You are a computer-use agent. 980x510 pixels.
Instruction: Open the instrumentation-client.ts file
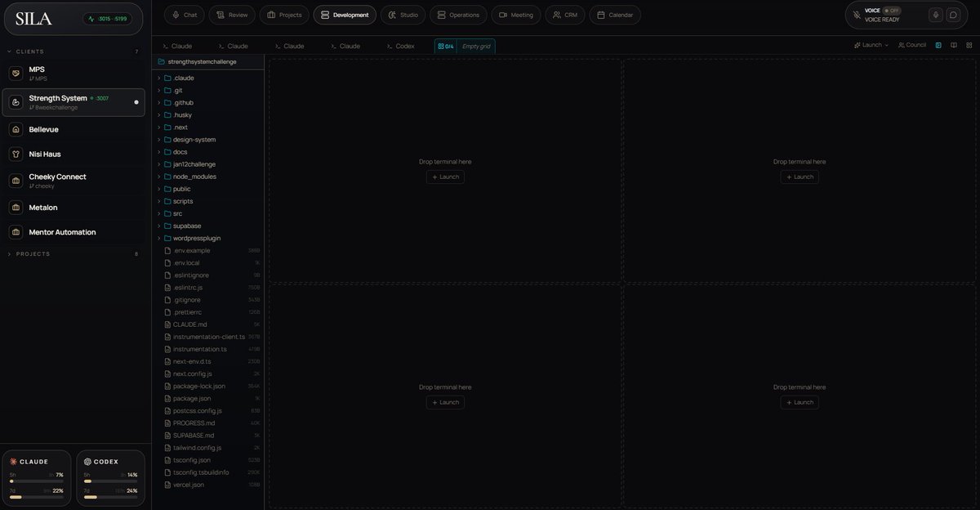click(209, 337)
